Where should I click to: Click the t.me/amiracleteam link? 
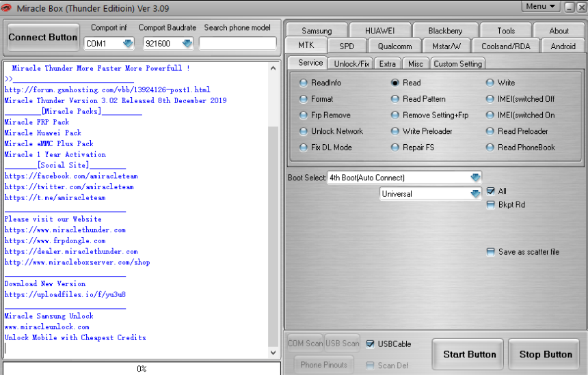55,197
